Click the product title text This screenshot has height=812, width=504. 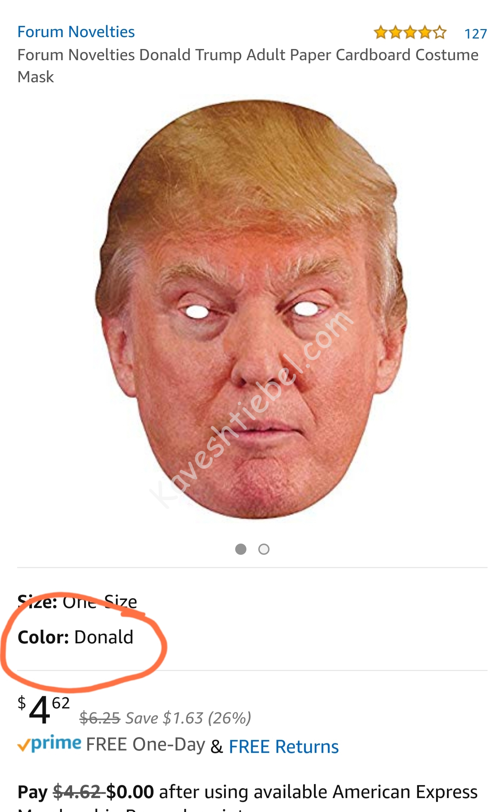tap(248, 66)
